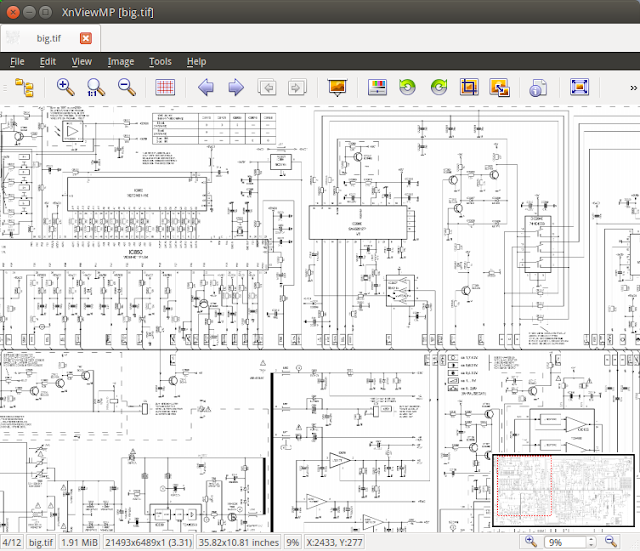Zoom in with status bar magnifier
The image size is (640, 551).
coord(531,542)
